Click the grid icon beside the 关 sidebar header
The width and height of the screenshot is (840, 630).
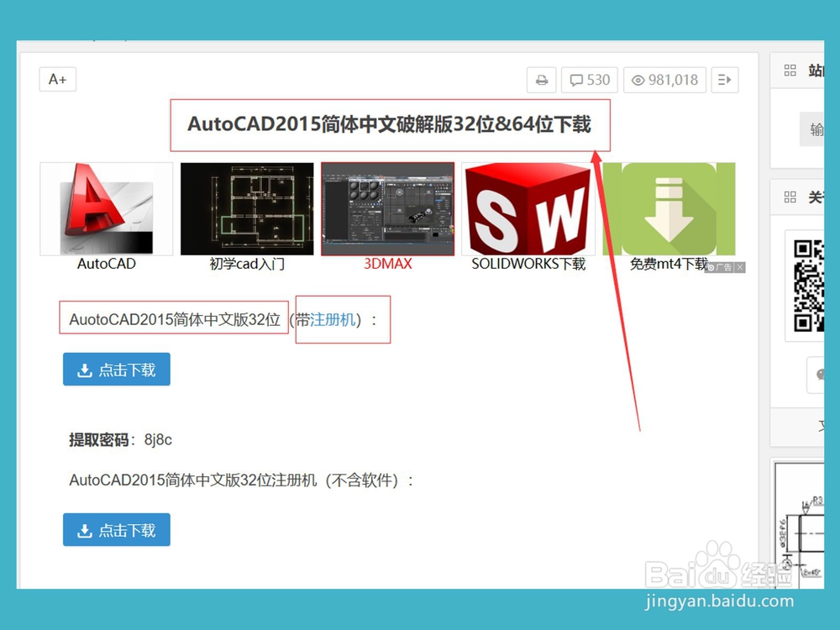pyautogui.click(x=788, y=197)
